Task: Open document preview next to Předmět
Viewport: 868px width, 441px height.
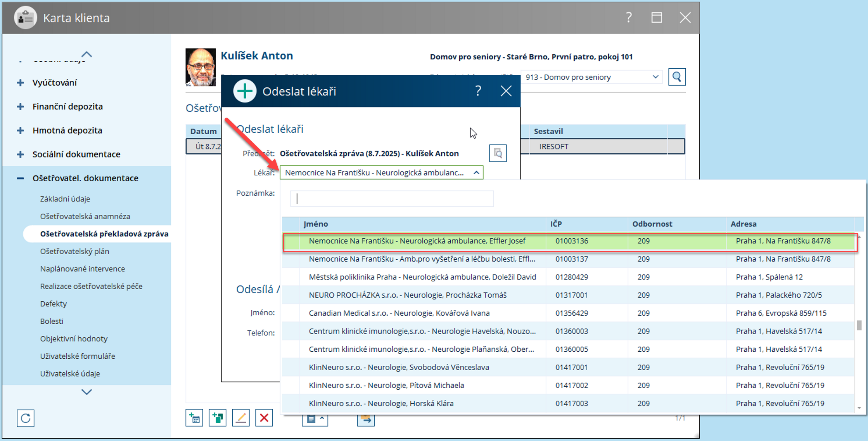Action: click(x=498, y=154)
